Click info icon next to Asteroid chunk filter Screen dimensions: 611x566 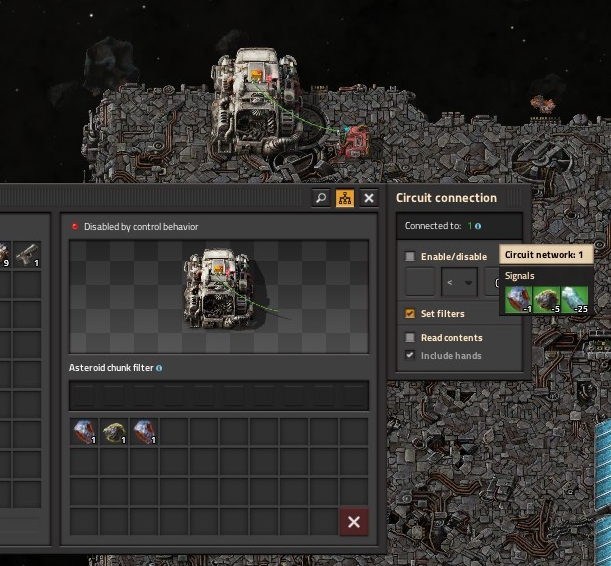click(159, 368)
